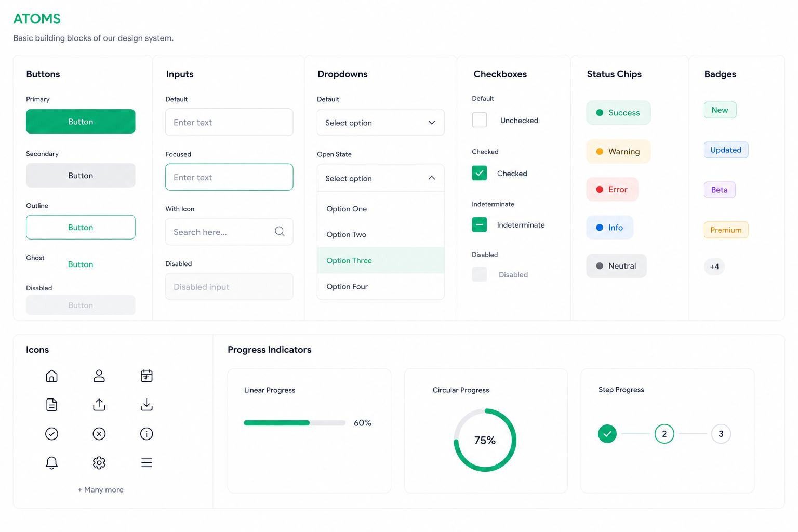Untick the Checked checkbox
The width and height of the screenshot is (798, 532).
point(479,173)
